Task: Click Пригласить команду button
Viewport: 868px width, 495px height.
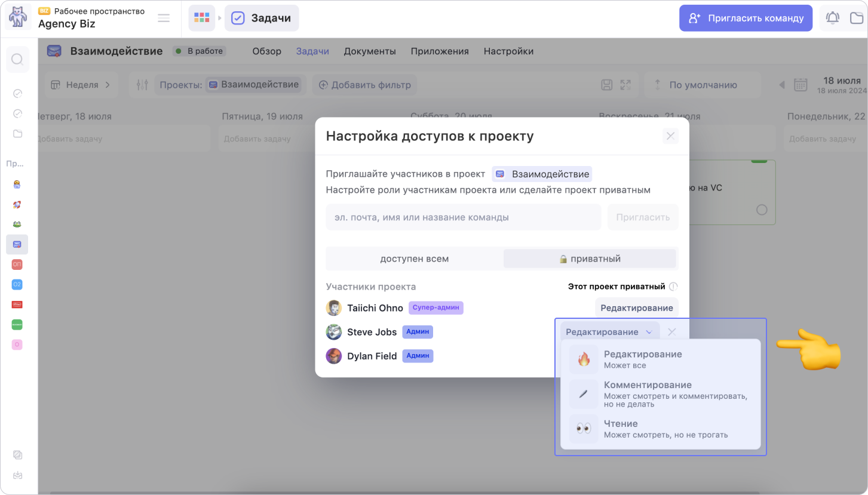Action: (x=746, y=18)
